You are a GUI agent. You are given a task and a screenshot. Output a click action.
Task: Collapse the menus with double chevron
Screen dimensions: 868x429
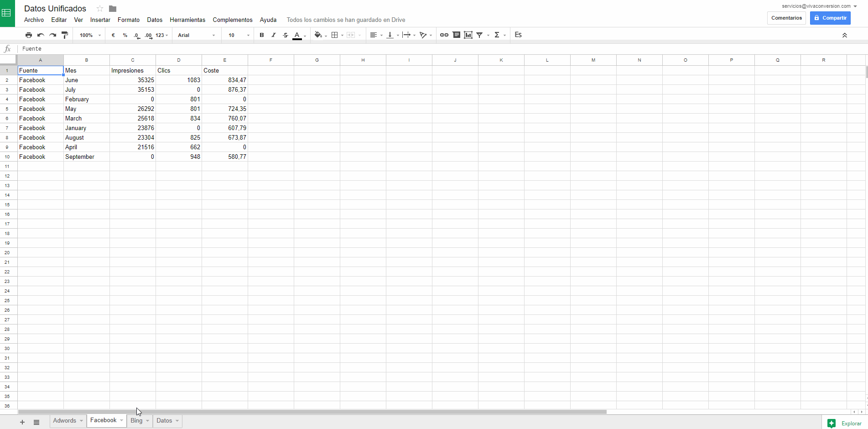844,35
